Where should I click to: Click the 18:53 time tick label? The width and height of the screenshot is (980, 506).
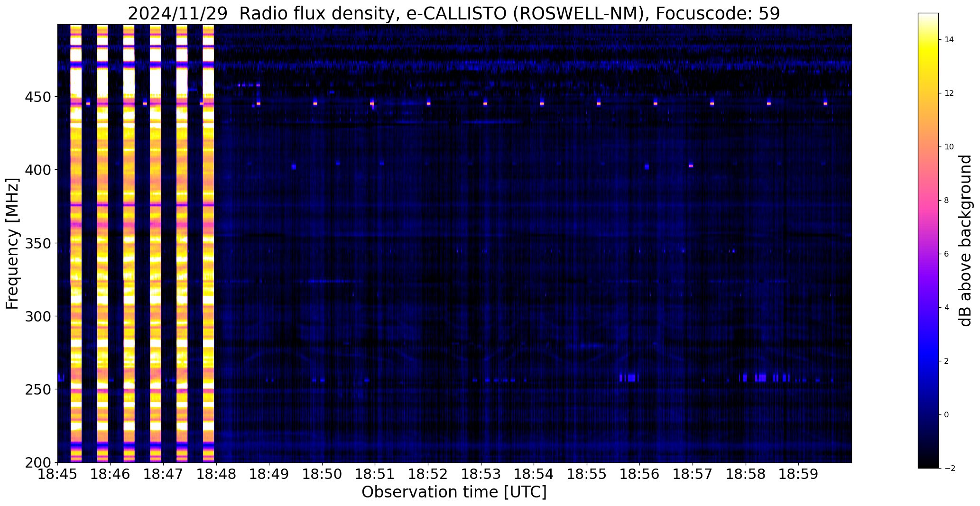pos(481,474)
